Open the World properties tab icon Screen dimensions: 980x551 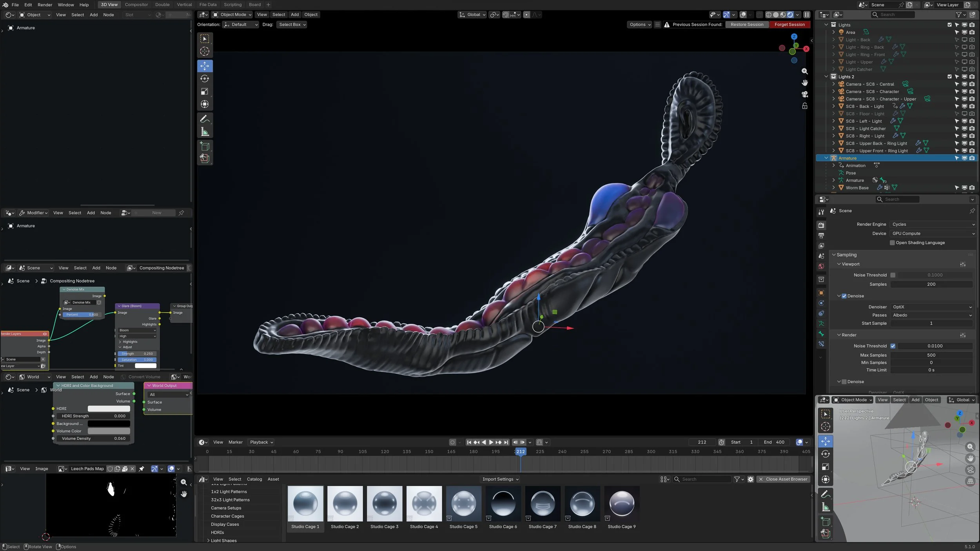coord(821,266)
